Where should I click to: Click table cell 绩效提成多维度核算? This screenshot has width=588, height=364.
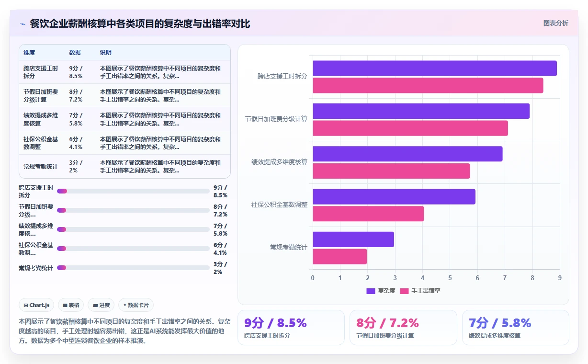pos(42,119)
